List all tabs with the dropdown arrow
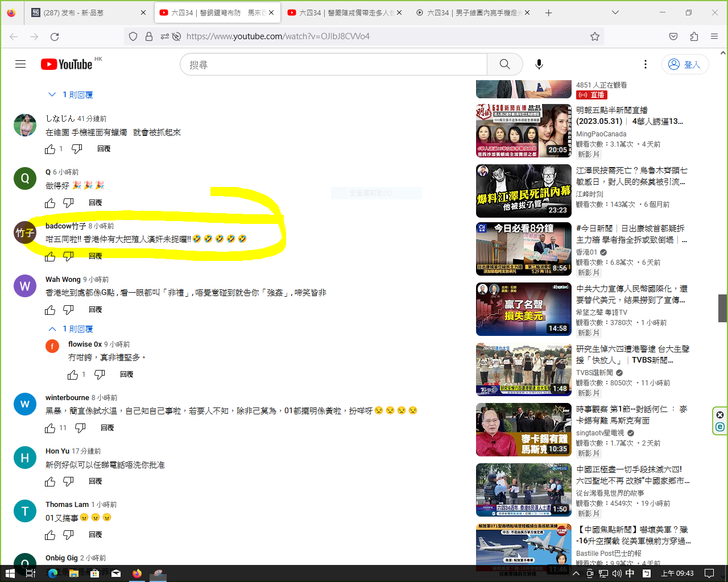The height and width of the screenshot is (582, 728). click(x=615, y=13)
